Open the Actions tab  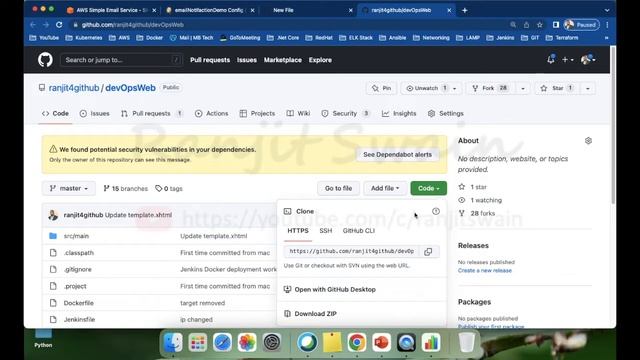point(212,113)
